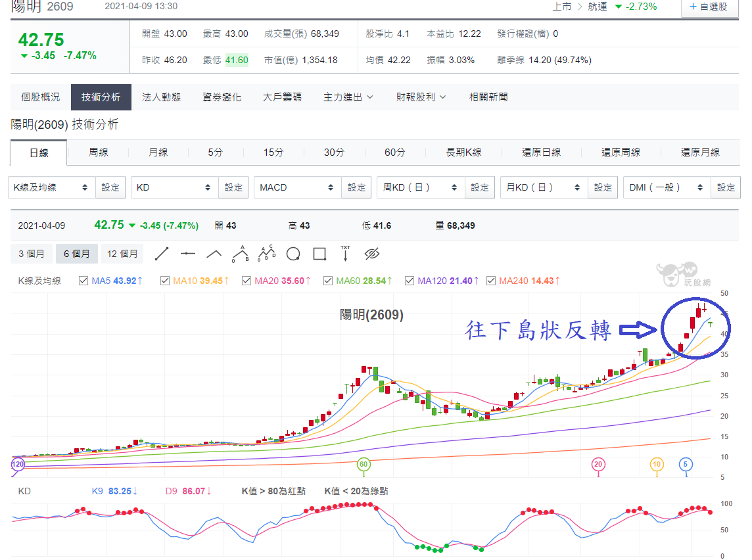Click the MA20 marker on chart axis
Screen dimensions: 752x560
[x=598, y=464]
